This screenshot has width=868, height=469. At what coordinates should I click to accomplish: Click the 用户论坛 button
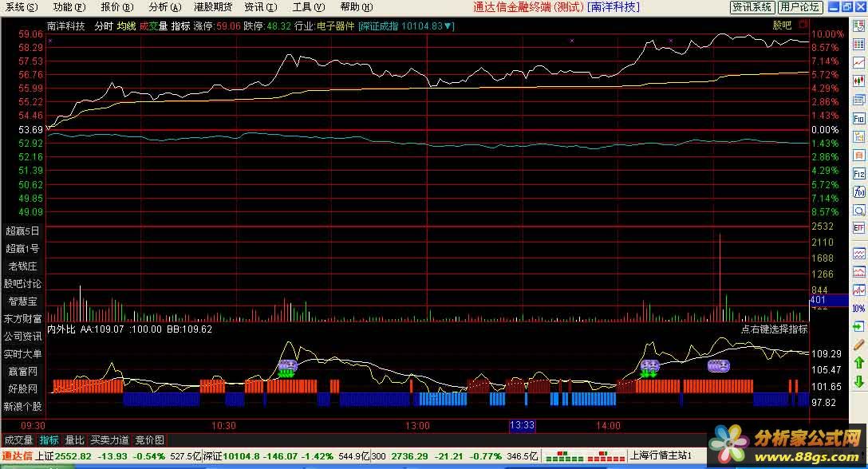pyautogui.click(x=799, y=7)
